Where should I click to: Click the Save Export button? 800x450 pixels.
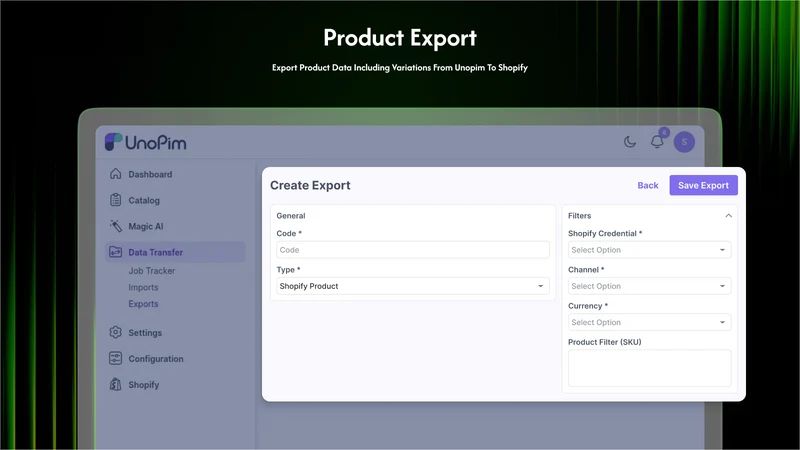tap(704, 185)
